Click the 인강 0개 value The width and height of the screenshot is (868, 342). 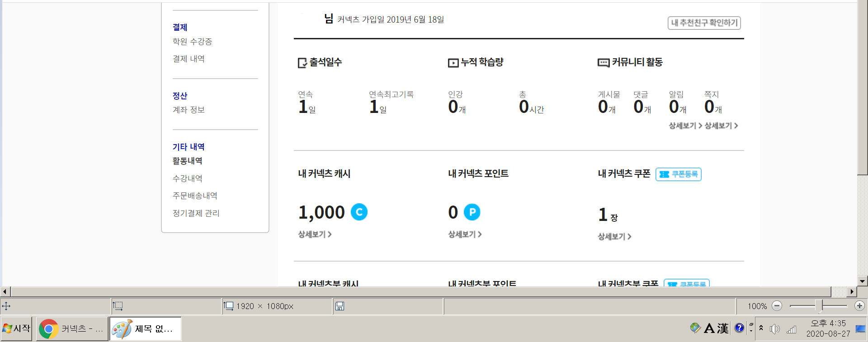457,107
